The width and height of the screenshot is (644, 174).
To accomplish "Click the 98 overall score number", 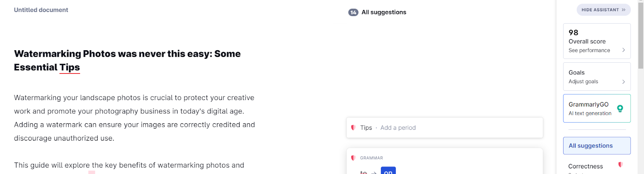I will [573, 33].
